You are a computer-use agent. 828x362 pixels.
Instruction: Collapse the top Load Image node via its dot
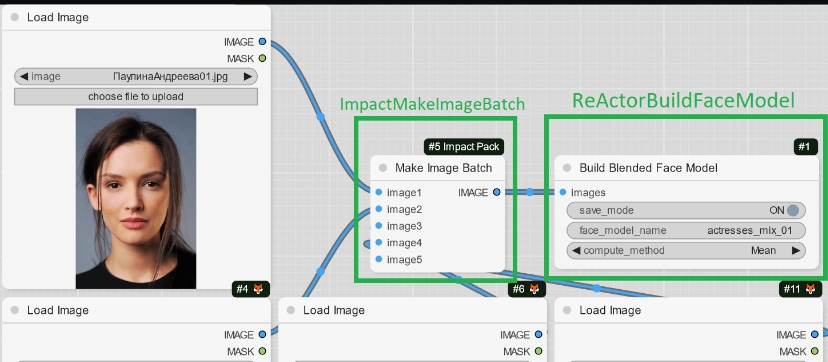click(x=15, y=17)
